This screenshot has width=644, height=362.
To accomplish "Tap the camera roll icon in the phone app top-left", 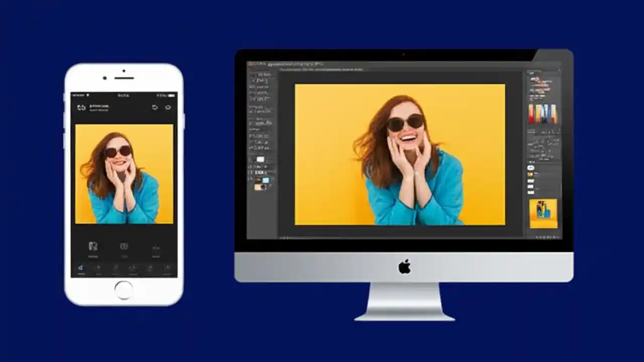I will [81, 107].
